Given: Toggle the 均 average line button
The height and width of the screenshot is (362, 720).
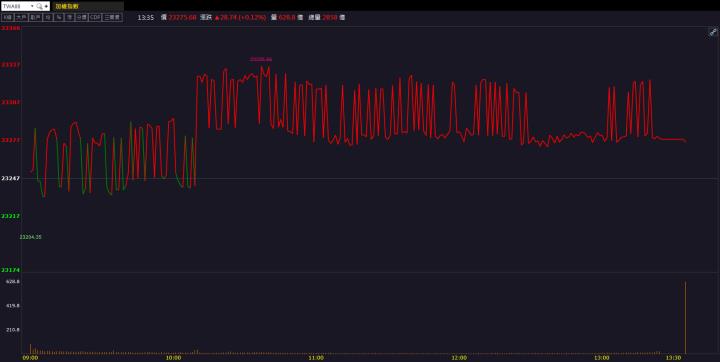Looking at the screenshot, I should (x=48, y=17).
